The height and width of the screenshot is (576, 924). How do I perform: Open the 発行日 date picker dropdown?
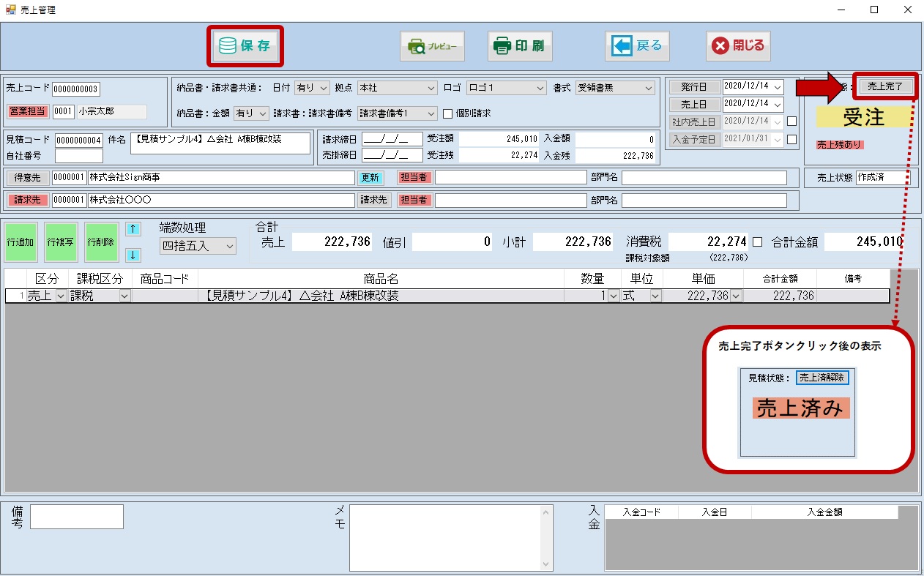click(777, 87)
